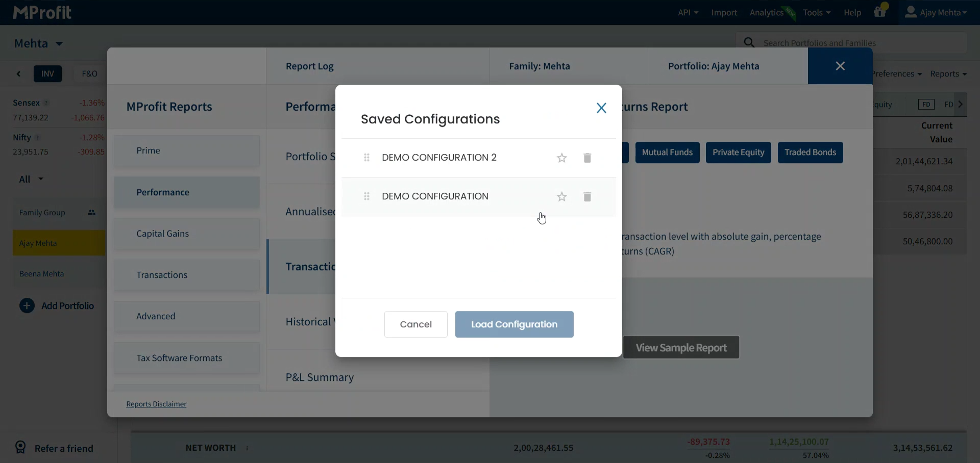Select DEMO CONFIGURATION row
Viewport: 980px width, 463px height.
click(479, 197)
